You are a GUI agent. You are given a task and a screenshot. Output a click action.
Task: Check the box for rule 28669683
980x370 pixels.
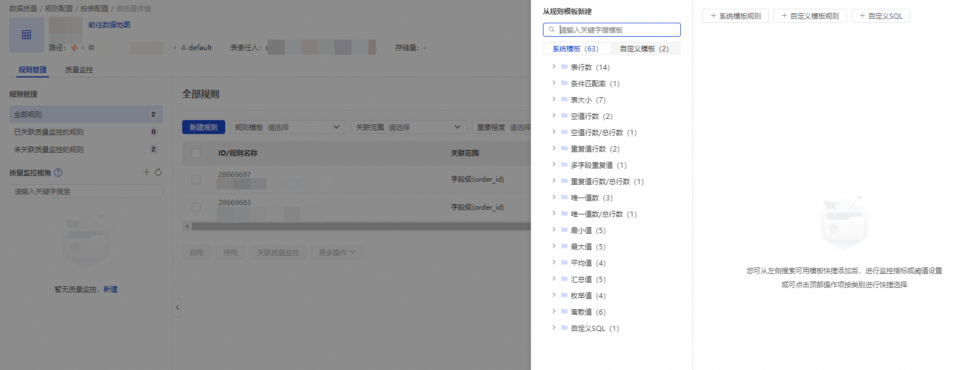pos(196,207)
